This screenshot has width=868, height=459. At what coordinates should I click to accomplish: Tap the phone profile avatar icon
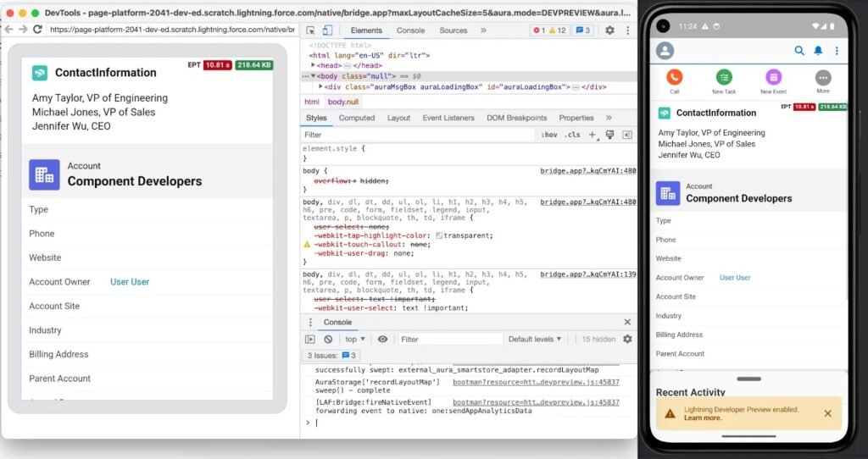(665, 50)
